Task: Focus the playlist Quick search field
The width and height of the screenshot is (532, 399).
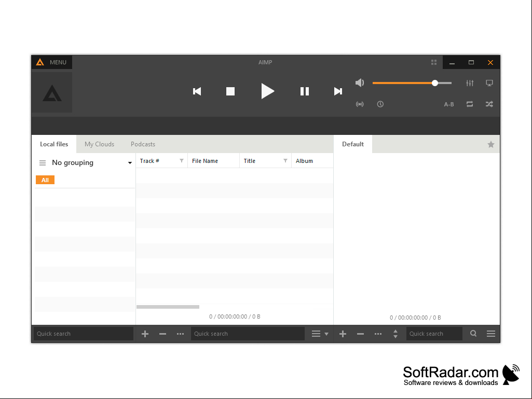Action: (434, 334)
